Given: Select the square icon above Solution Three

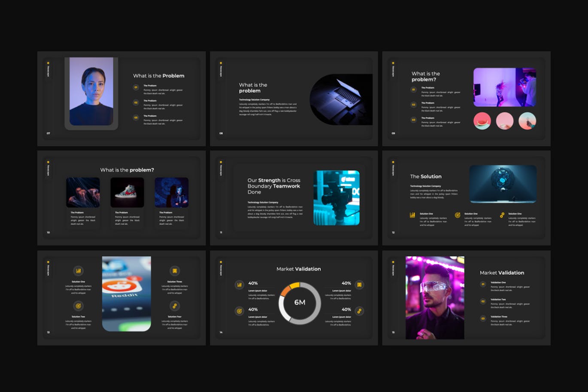Looking at the screenshot, I should (x=175, y=271).
